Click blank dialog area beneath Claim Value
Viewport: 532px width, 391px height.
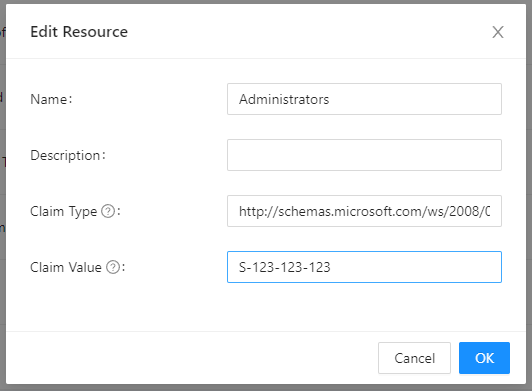(x=266, y=307)
